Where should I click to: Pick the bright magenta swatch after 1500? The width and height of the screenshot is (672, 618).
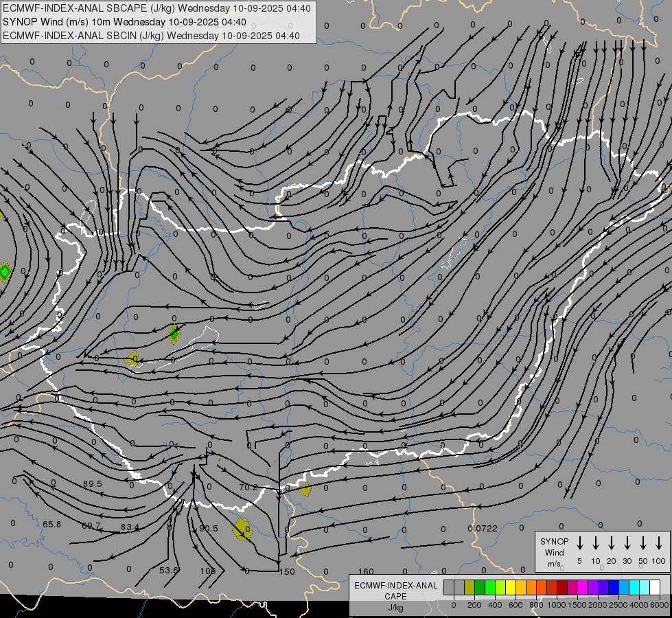point(583,587)
